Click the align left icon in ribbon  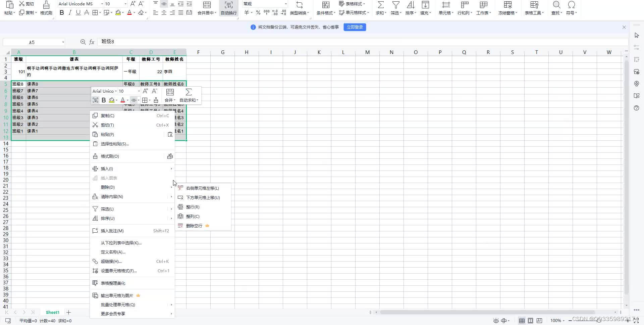(x=155, y=13)
